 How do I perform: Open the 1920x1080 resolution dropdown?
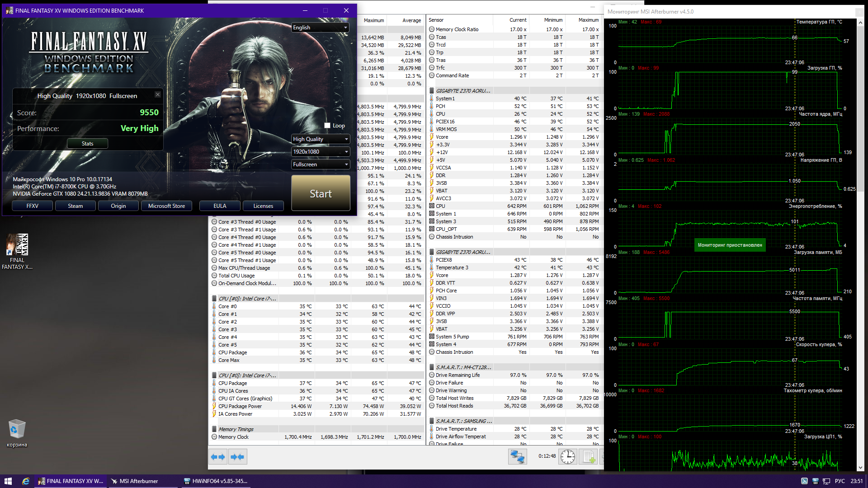pos(320,152)
